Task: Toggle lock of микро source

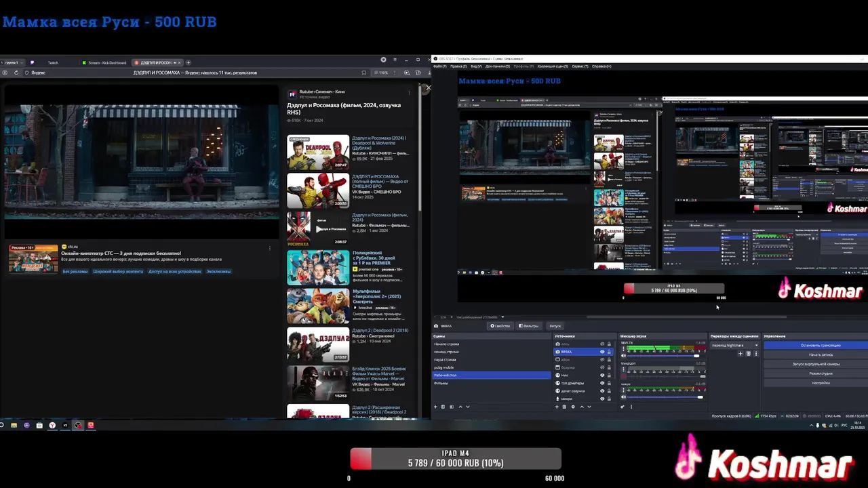Action: 609,399
